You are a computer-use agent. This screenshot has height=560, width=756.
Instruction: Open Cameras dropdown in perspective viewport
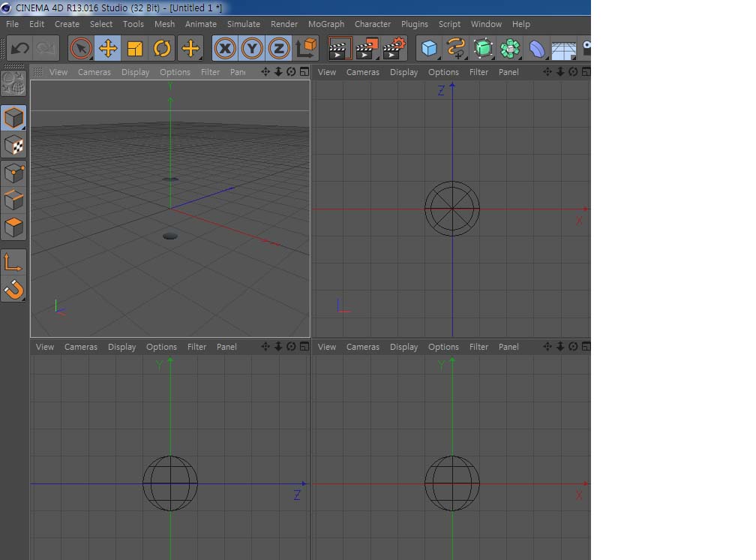[94, 72]
